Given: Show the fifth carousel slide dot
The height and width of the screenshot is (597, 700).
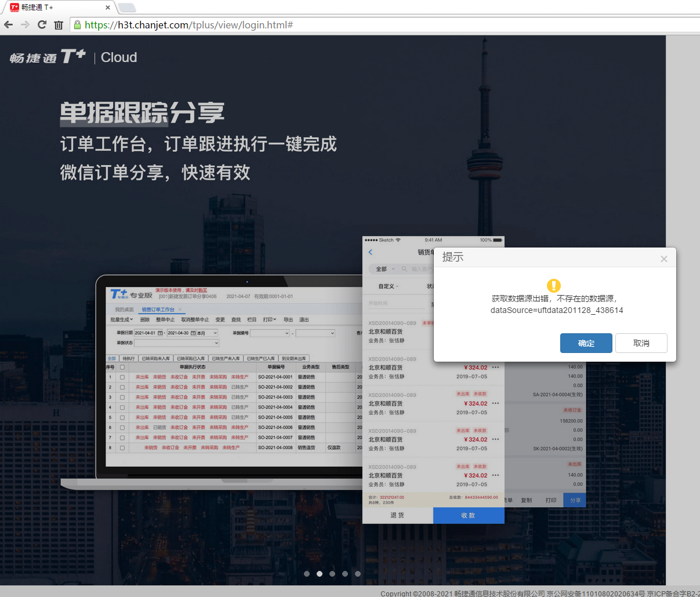Looking at the screenshot, I should pyautogui.click(x=358, y=574).
